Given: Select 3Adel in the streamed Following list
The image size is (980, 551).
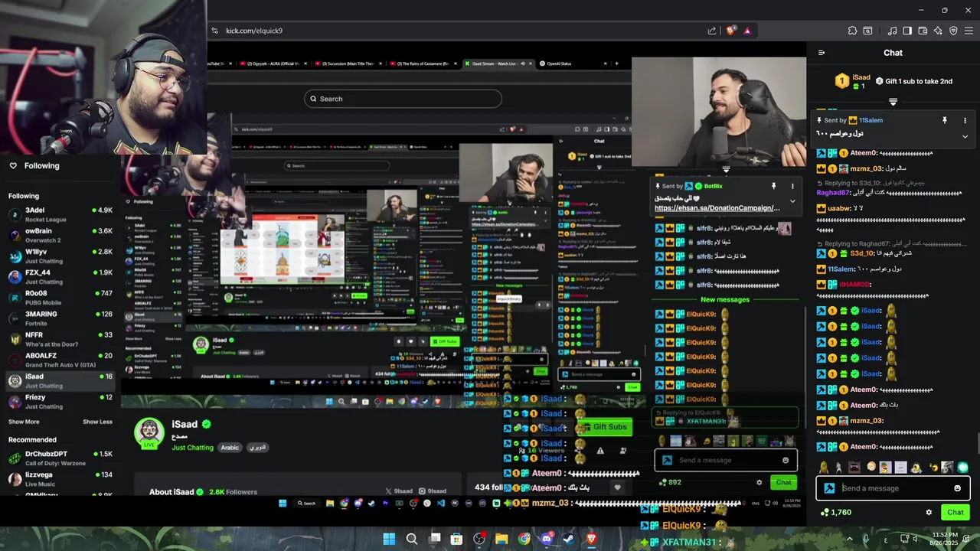Looking at the screenshot, I should [61, 214].
